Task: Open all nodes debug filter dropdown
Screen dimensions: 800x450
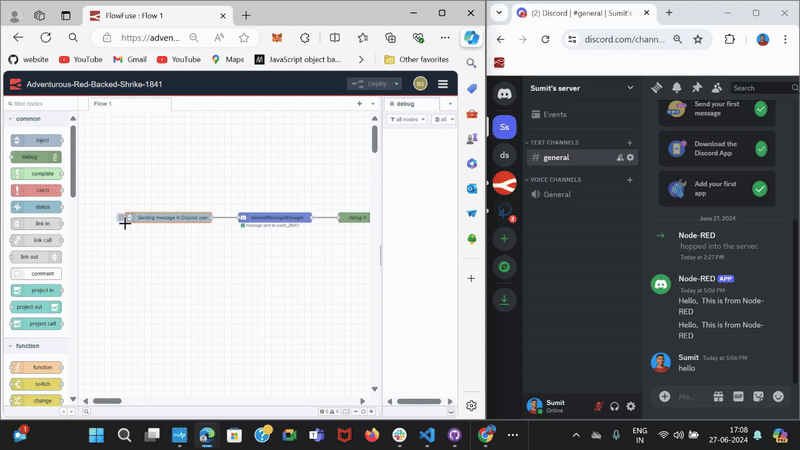Action: click(407, 119)
